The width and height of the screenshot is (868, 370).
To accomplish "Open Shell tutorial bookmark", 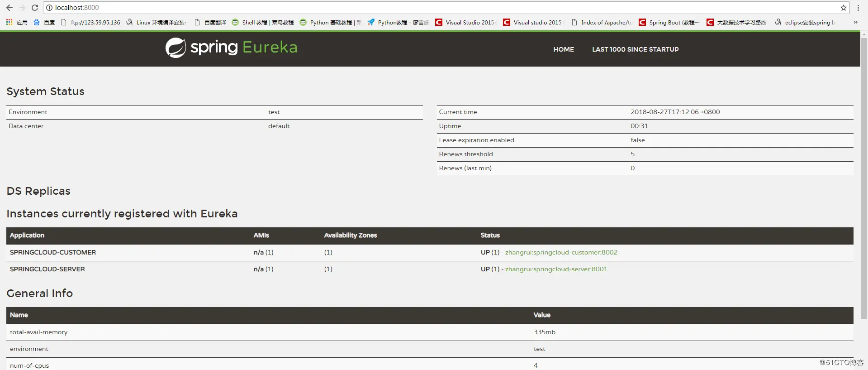I will coord(262,22).
